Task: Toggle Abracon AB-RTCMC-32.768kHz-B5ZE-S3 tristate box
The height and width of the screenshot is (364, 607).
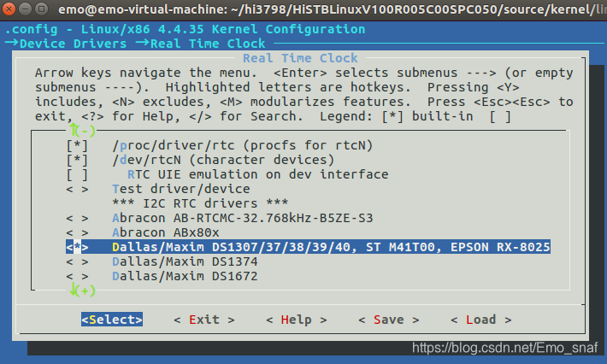Action: pyautogui.click(x=77, y=218)
